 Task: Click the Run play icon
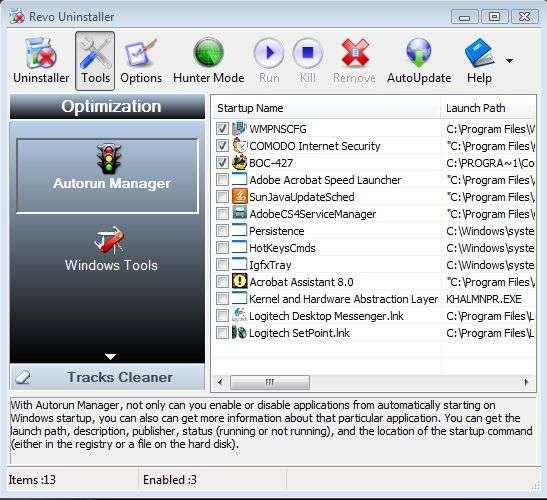tap(269, 53)
